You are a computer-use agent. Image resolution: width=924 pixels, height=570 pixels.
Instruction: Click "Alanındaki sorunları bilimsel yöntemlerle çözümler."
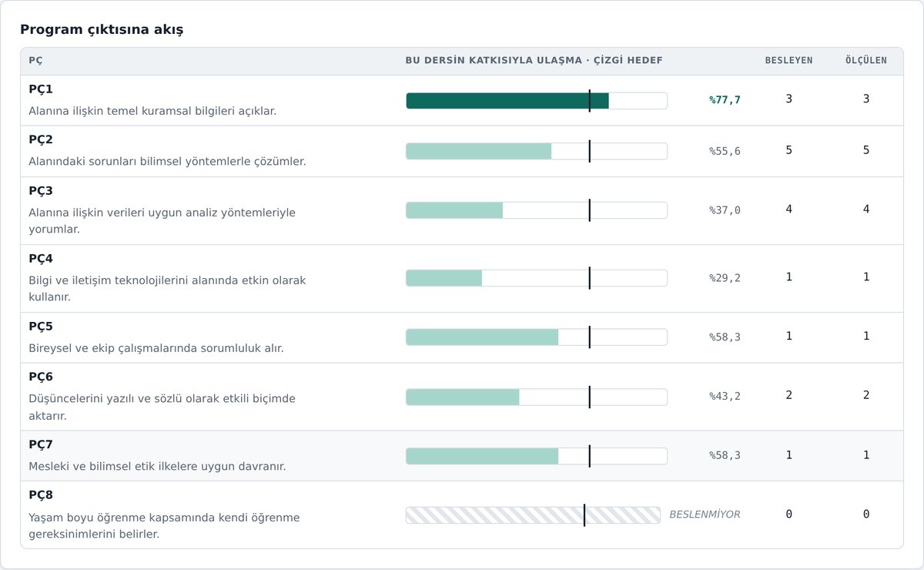(x=167, y=162)
